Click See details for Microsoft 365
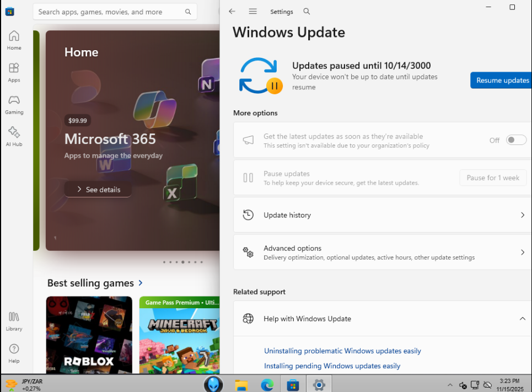The width and height of the screenshot is (532, 392). pyautogui.click(x=98, y=190)
